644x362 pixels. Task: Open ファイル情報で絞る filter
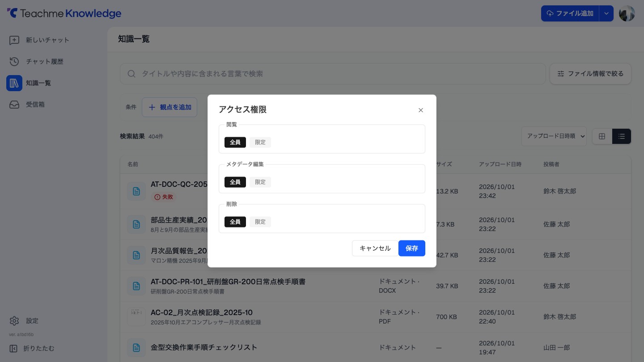590,74
